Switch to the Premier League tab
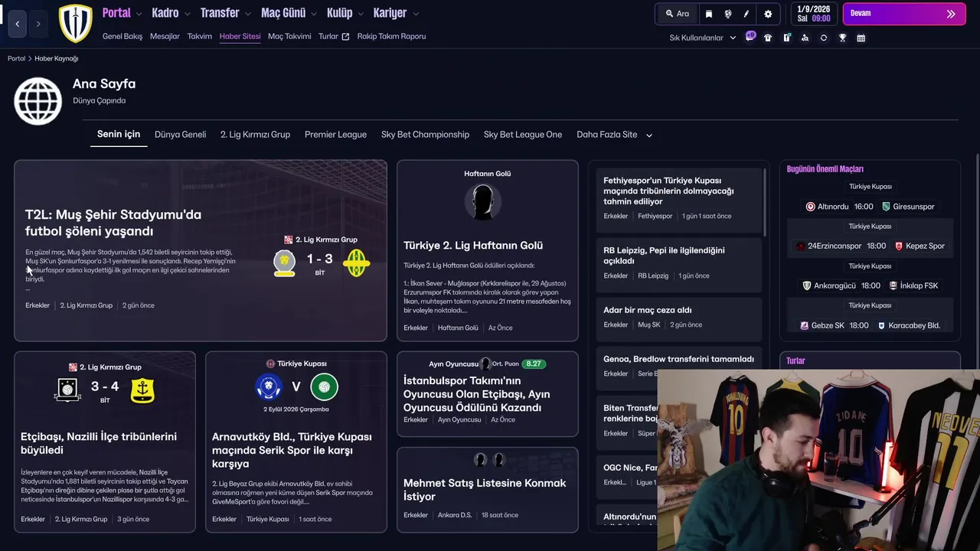The height and width of the screenshot is (551, 980). [x=335, y=135]
